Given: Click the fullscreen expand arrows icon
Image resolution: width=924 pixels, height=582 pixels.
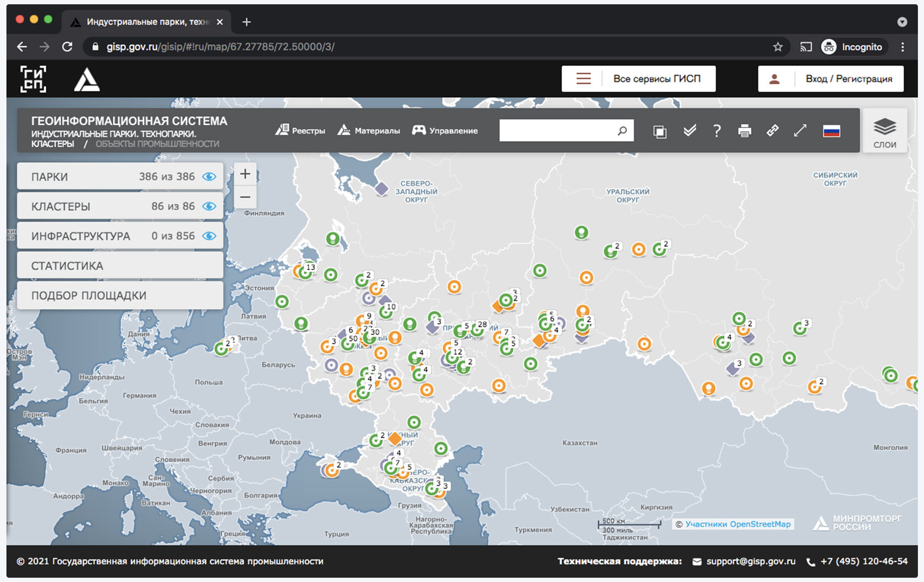Looking at the screenshot, I should [x=800, y=131].
